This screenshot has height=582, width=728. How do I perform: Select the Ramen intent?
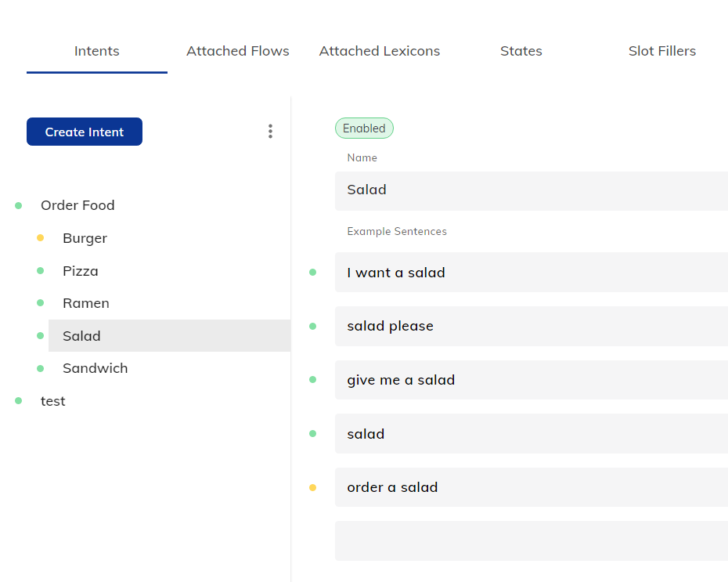(x=86, y=303)
